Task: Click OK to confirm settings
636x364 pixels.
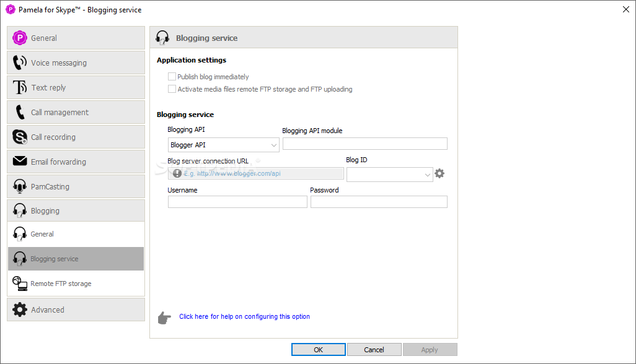Action: pyautogui.click(x=319, y=349)
